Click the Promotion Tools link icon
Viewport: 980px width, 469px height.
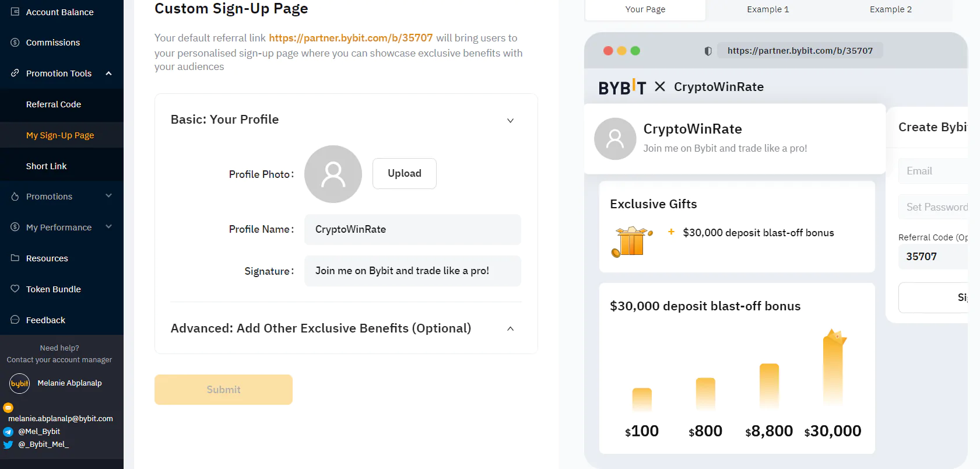(x=15, y=73)
